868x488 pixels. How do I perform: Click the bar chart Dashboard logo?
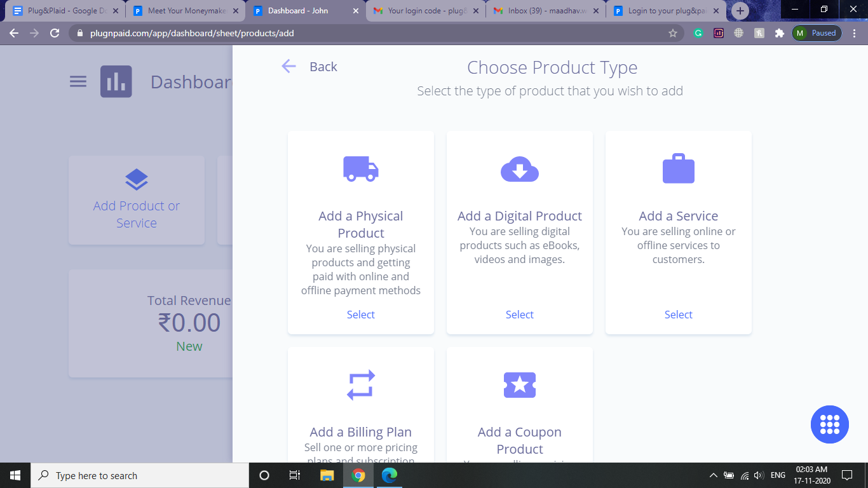click(x=116, y=81)
